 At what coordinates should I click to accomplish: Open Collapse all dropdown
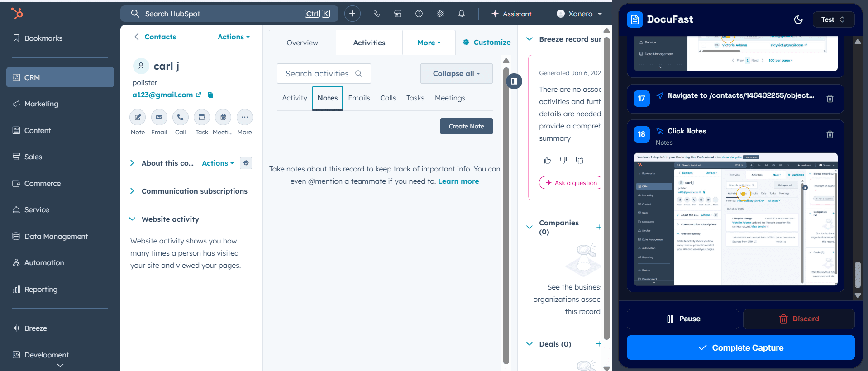pyautogui.click(x=456, y=73)
